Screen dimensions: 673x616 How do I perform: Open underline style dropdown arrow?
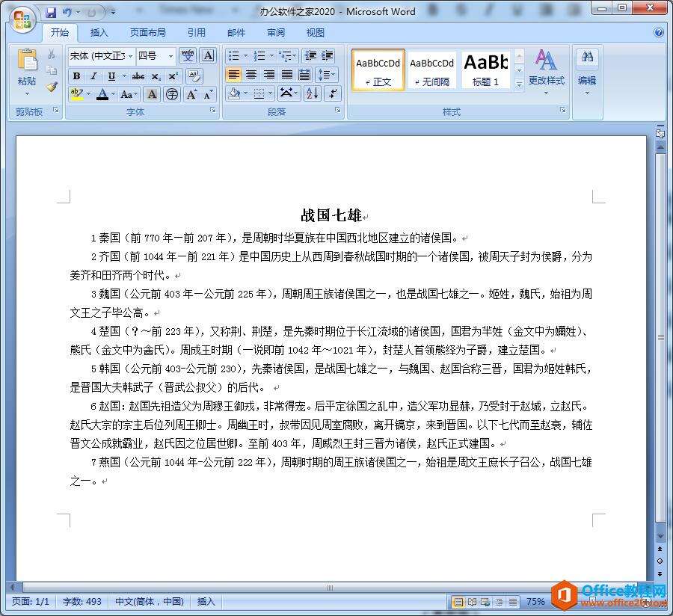coord(124,76)
